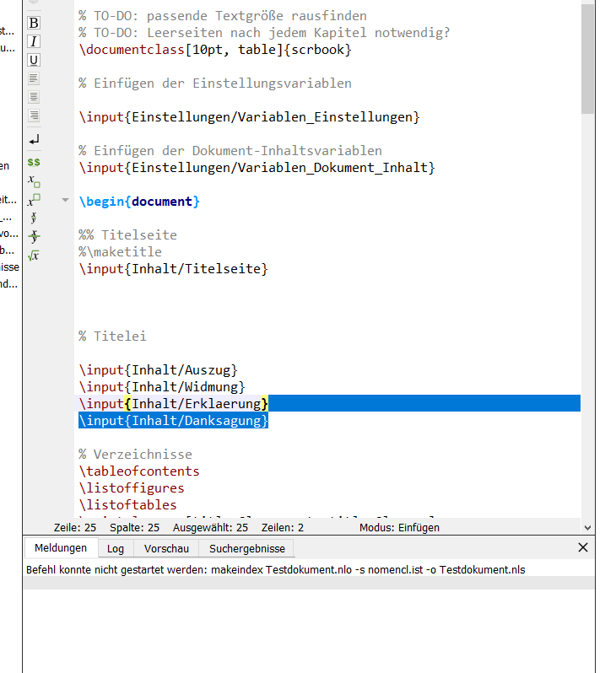Image resolution: width=616 pixels, height=673 pixels.
Task: Insert a superscript with the x superscript icon
Action: pos(34,200)
